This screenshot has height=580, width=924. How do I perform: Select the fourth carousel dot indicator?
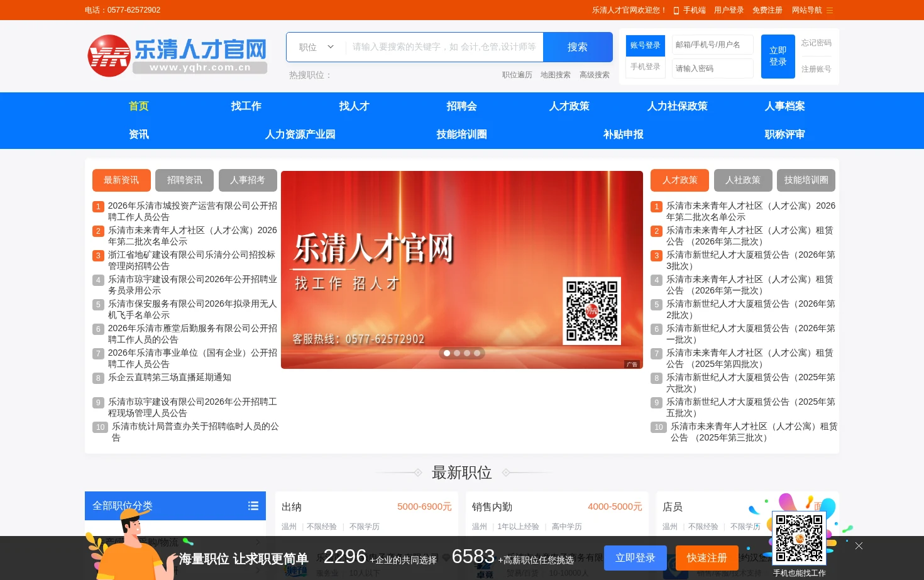[x=477, y=353]
